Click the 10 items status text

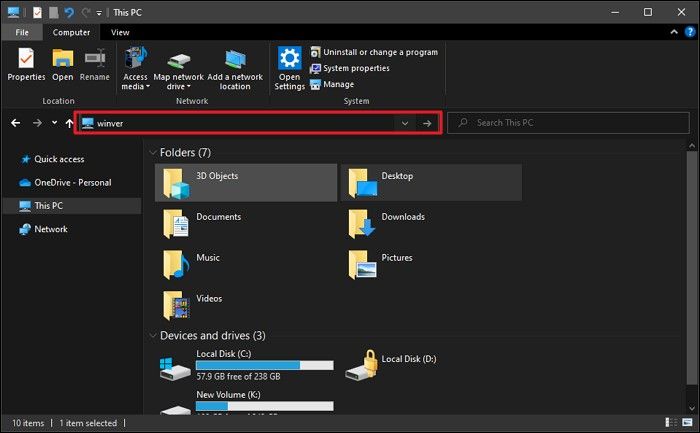[x=28, y=423]
